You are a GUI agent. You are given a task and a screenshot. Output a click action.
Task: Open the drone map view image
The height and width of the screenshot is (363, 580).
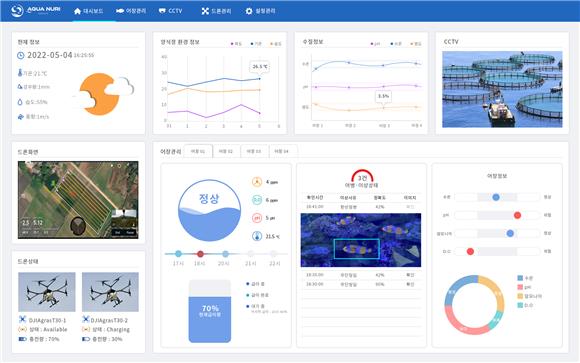click(78, 199)
